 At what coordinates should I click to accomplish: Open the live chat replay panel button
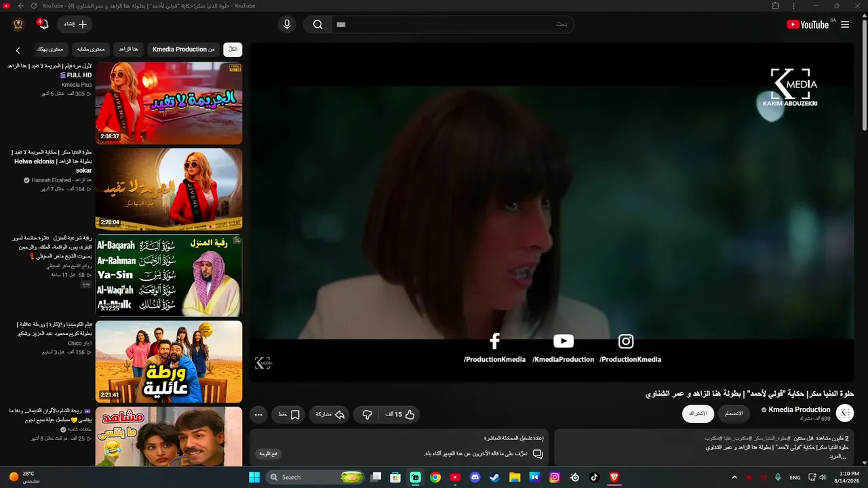point(269,453)
